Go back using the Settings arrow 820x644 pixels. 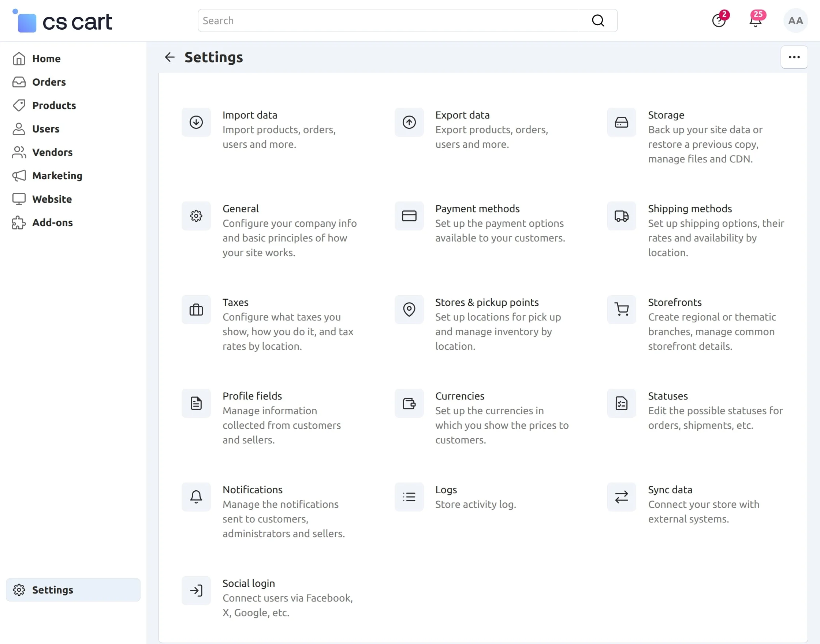tap(170, 57)
